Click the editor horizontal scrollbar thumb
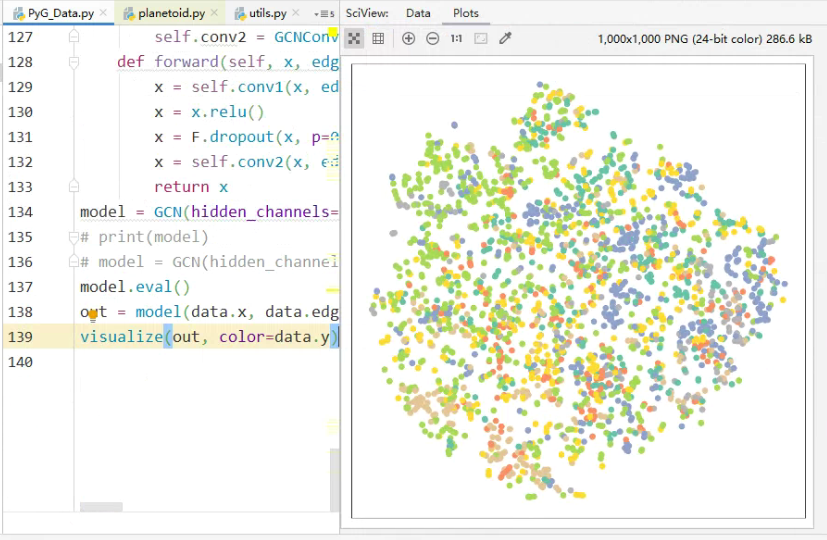 point(101,507)
